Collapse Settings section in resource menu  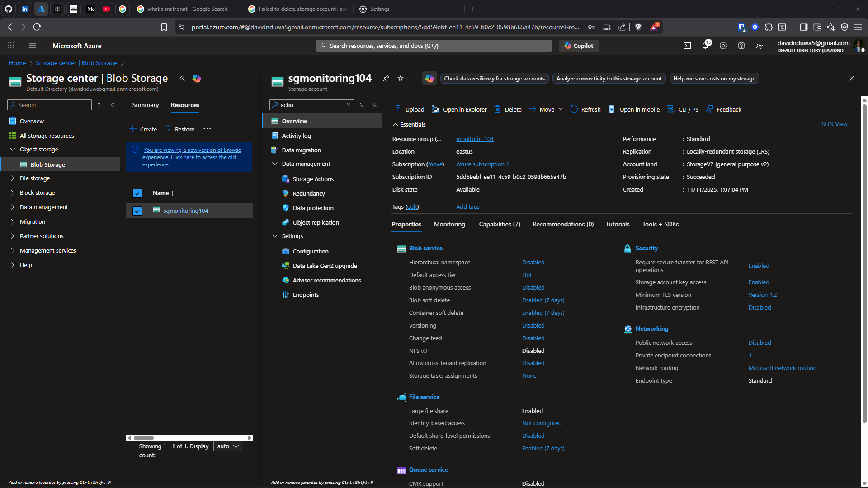[x=274, y=236]
